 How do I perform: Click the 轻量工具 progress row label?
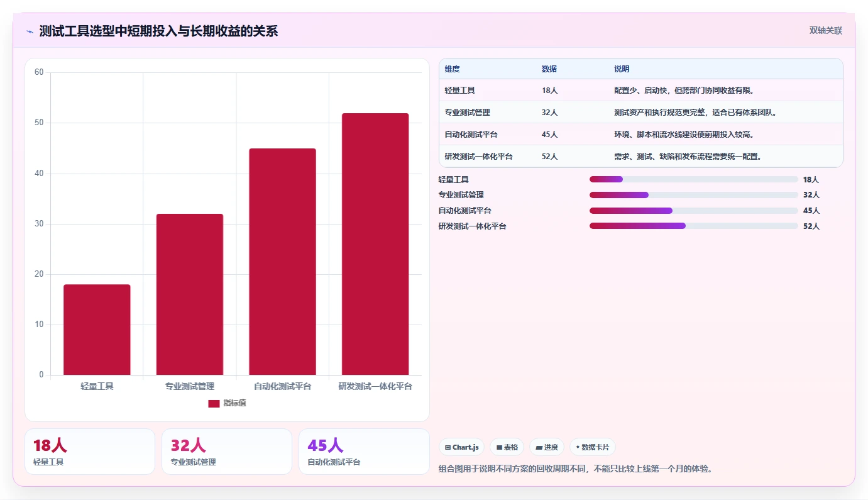pos(454,180)
